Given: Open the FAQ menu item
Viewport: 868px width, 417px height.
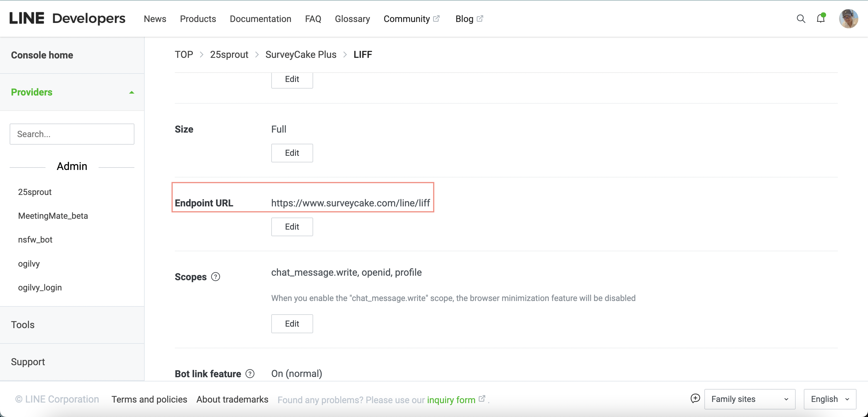Looking at the screenshot, I should click(313, 19).
